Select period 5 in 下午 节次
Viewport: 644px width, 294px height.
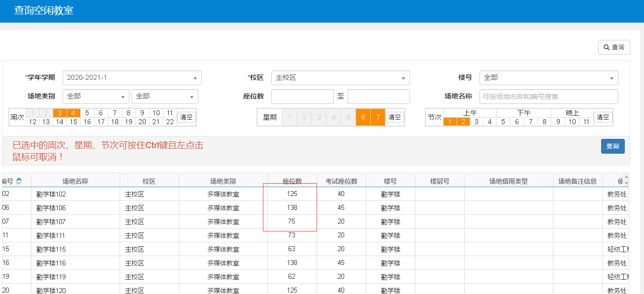pyautogui.click(x=503, y=122)
